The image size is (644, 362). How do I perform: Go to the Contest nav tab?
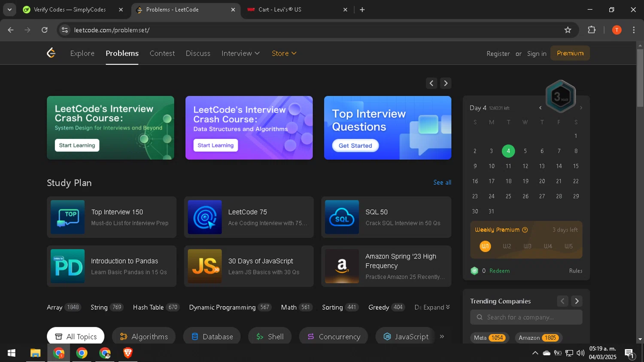point(162,53)
